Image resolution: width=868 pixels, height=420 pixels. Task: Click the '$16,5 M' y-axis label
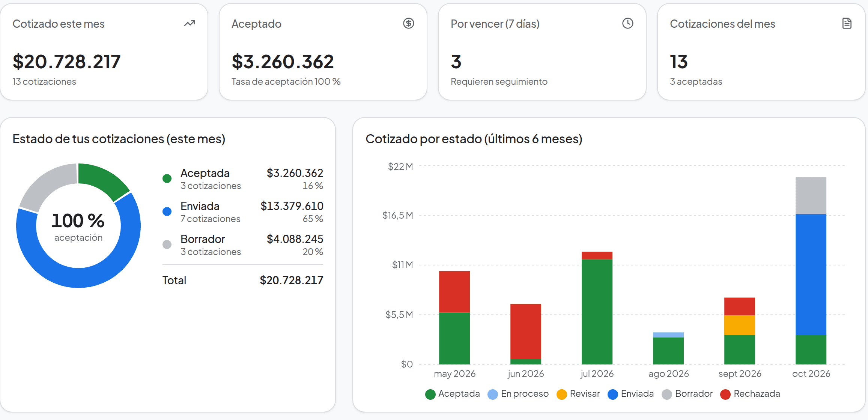[x=397, y=215]
